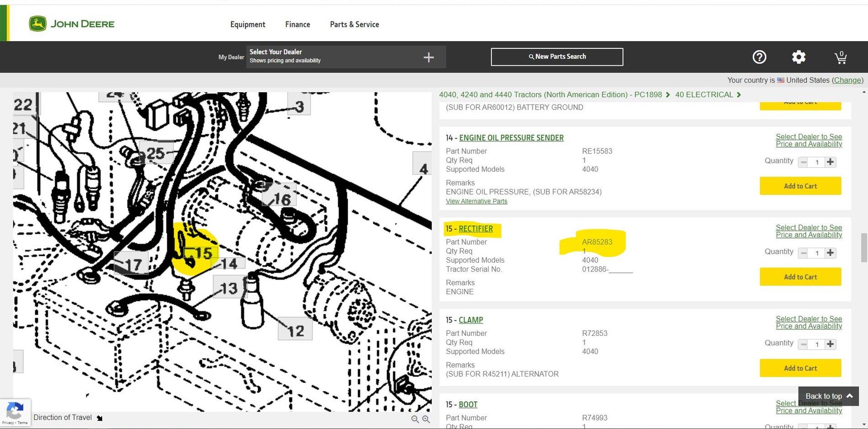The height and width of the screenshot is (429, 868).
Task: Select dealer for Clamp price and availability
Action: [809, 323]
